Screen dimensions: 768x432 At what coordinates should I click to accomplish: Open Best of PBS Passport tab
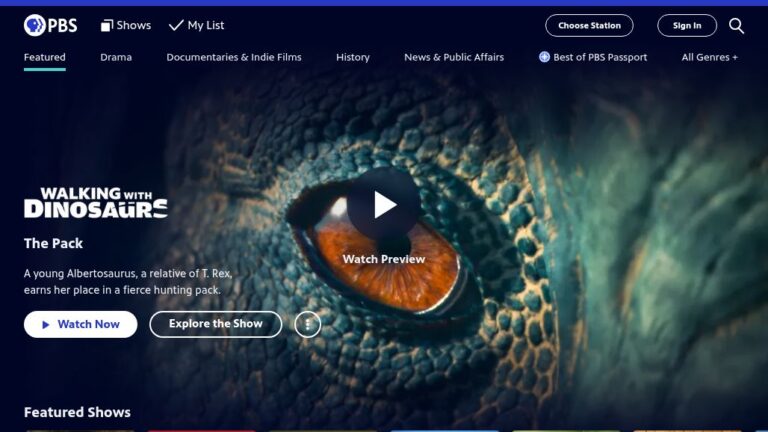593,57
